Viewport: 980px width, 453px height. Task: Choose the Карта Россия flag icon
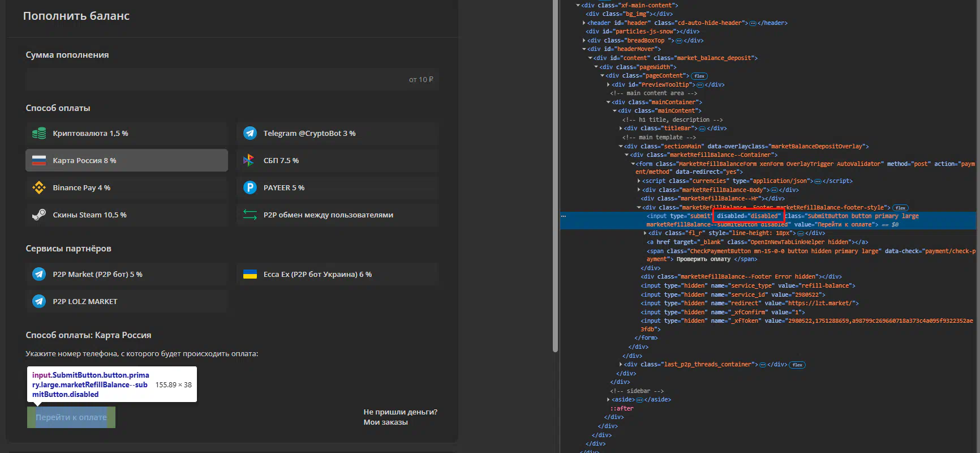pos(39,160)
